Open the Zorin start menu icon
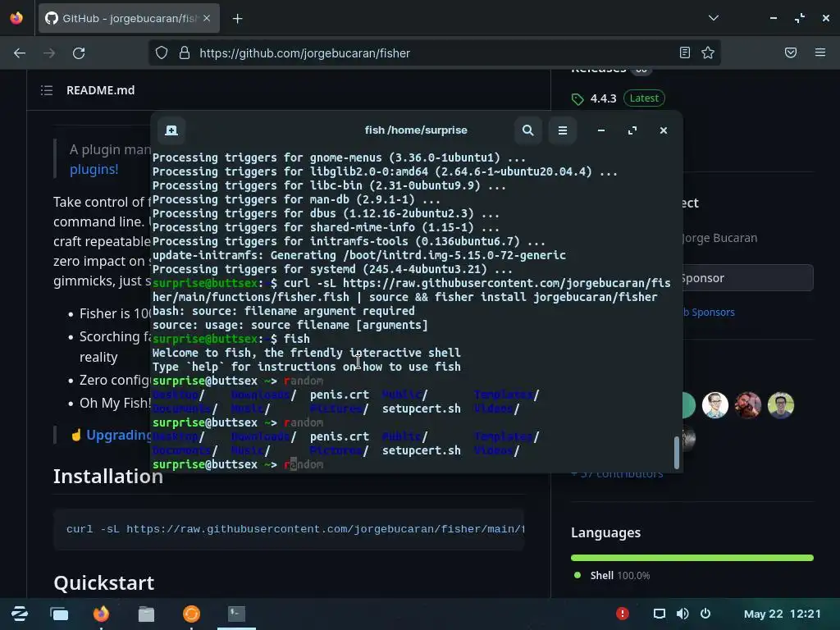The height and width of the screenshot is (630, 840). tap(20, 614)
